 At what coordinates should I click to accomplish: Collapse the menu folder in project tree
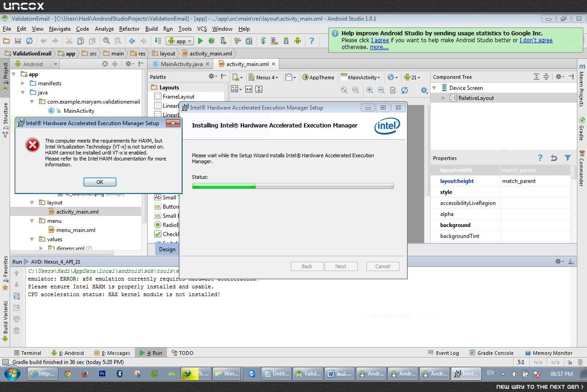pyautogui.click(x=32, y=221)
